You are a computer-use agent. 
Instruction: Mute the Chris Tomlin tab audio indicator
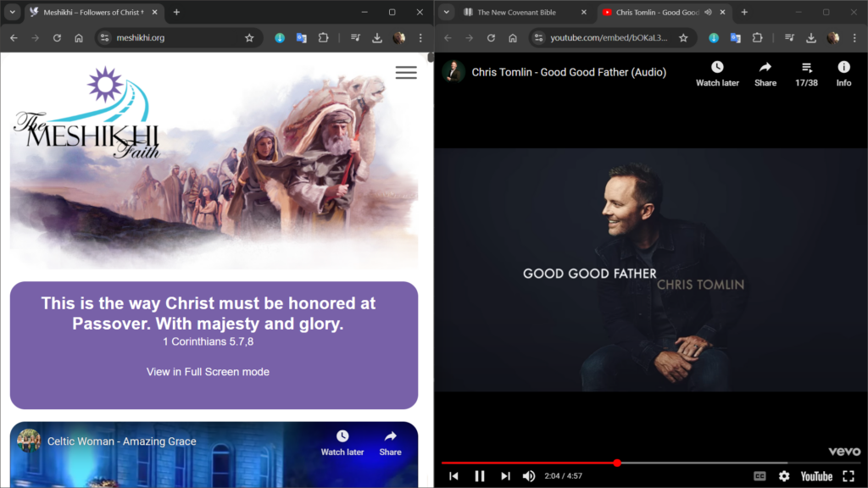click(708, 12)
